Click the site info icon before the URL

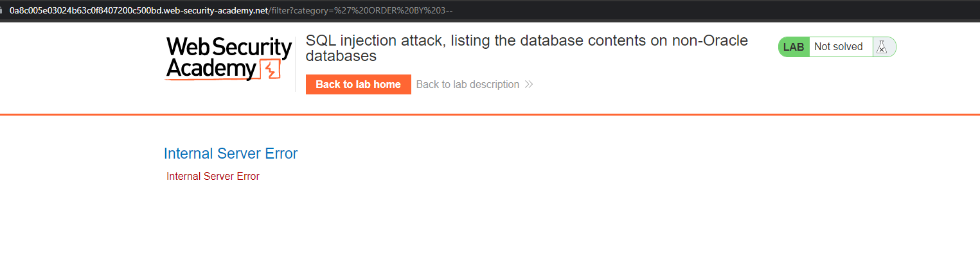pyautogui.click(x=2, y=10)
